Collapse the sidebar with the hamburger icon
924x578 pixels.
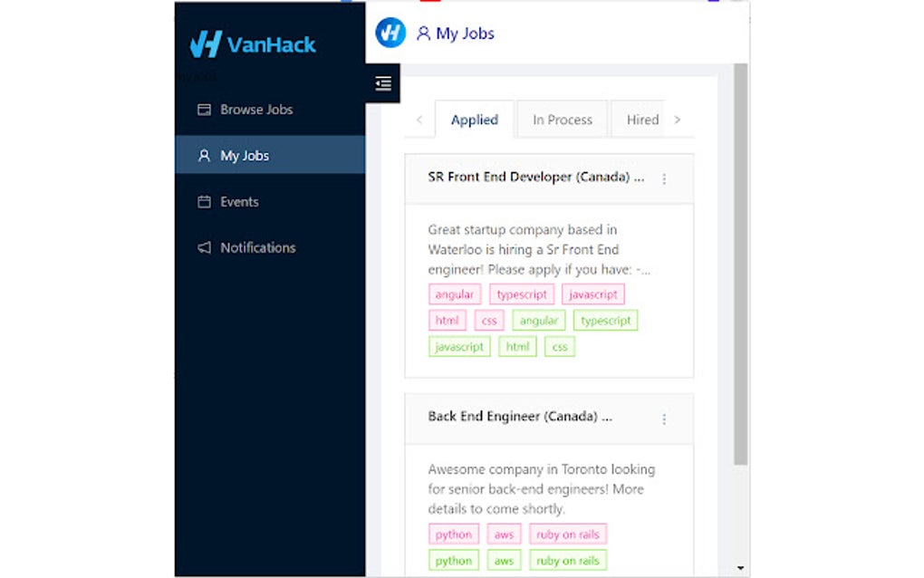382,82
